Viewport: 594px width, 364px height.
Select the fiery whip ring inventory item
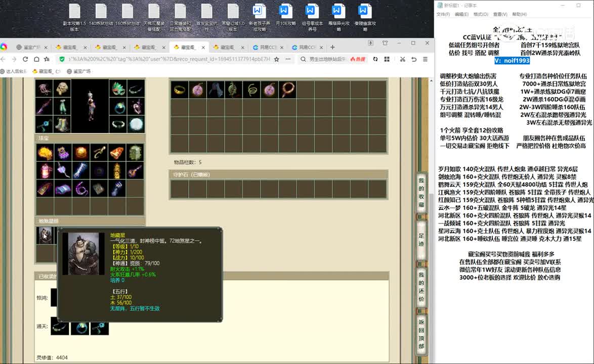coord(287,90)
